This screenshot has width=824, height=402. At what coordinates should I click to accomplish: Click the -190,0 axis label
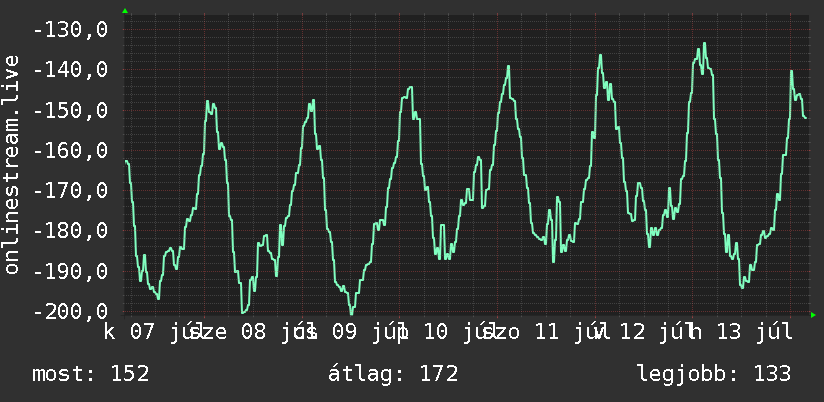[x=70, y=271]
